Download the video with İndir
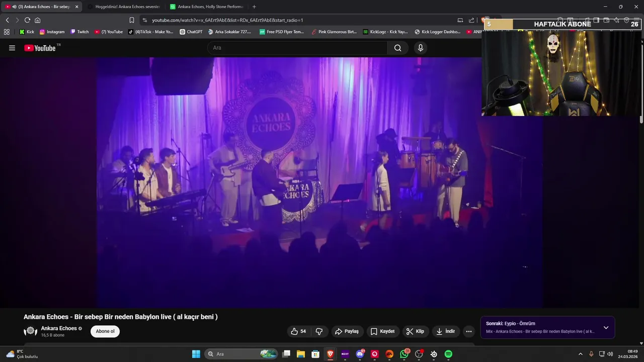Screen dimensions: 644x362 (445, 331)
